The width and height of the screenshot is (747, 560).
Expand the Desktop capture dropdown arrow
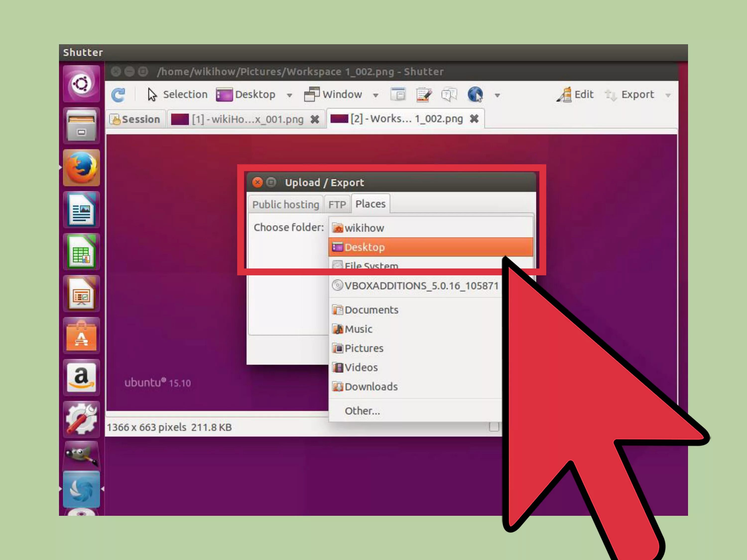pos(289,96)
